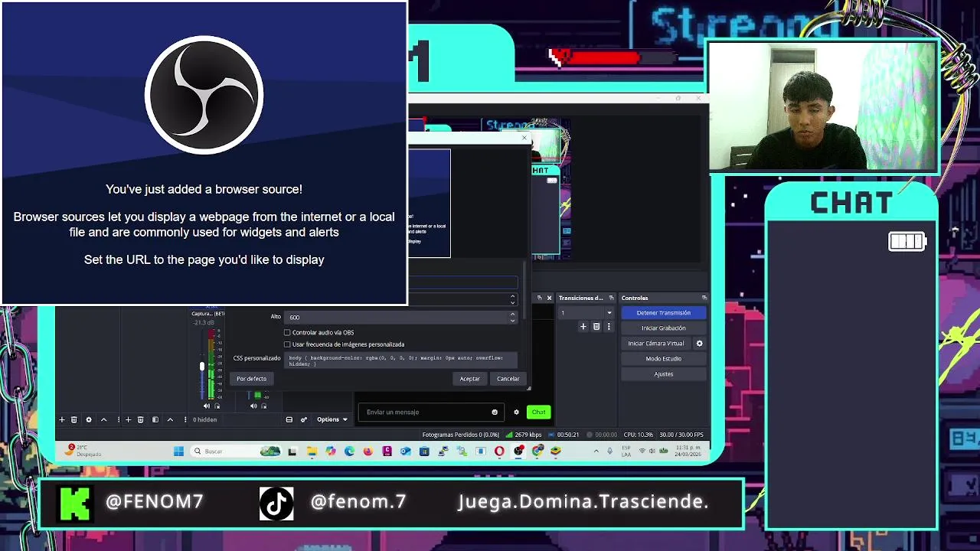Open source properties icon beside Sources trash

pyautogui.click(x=155, y=419)
